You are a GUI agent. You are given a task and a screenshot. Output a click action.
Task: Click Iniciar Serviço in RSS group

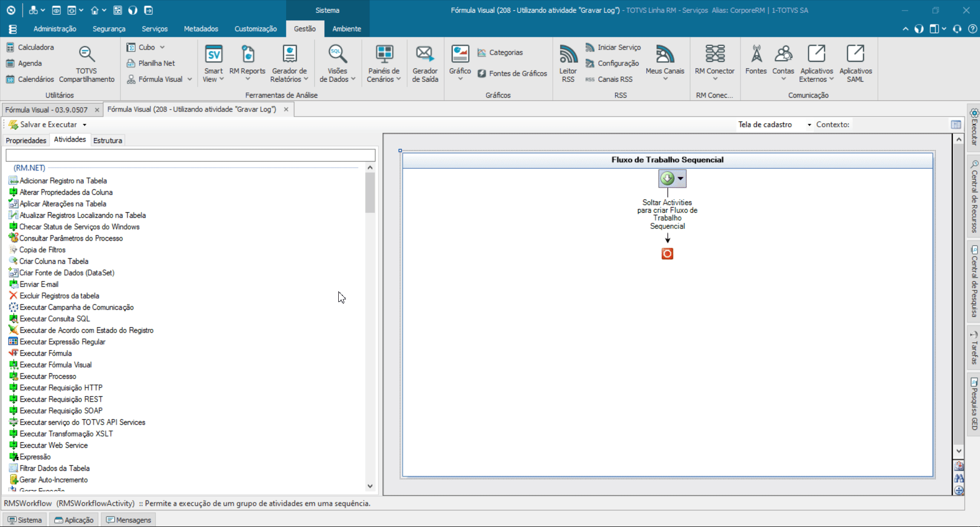coord(613,47)
